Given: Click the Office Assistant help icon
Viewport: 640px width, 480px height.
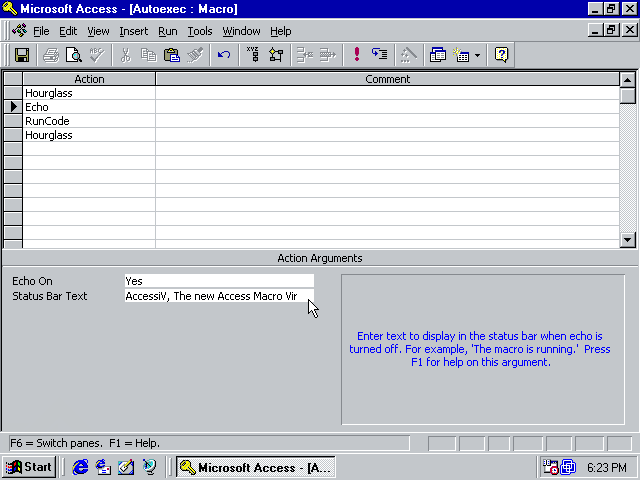Looking at the screenshot, I should point(501,55).
